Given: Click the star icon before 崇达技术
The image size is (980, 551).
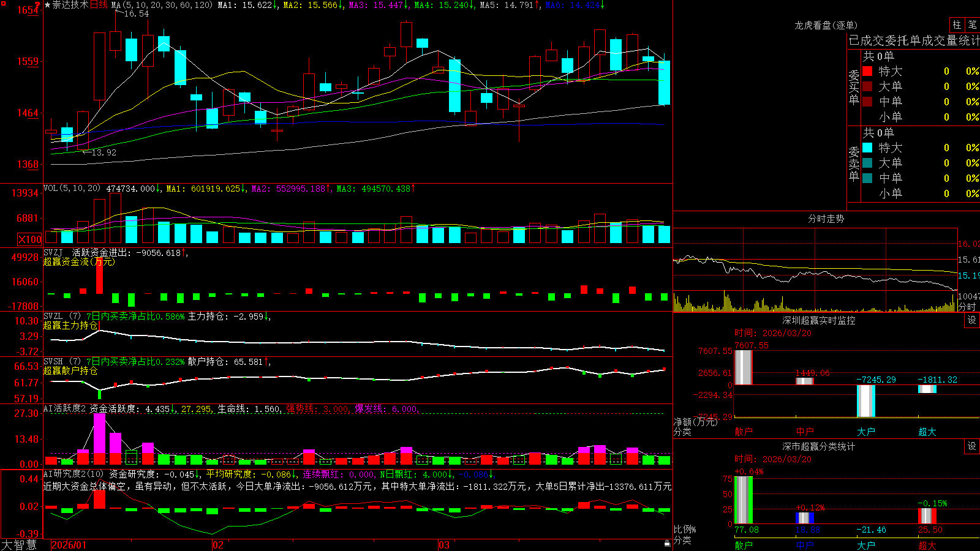Looking at the screenshot, I should coord(48,5).
